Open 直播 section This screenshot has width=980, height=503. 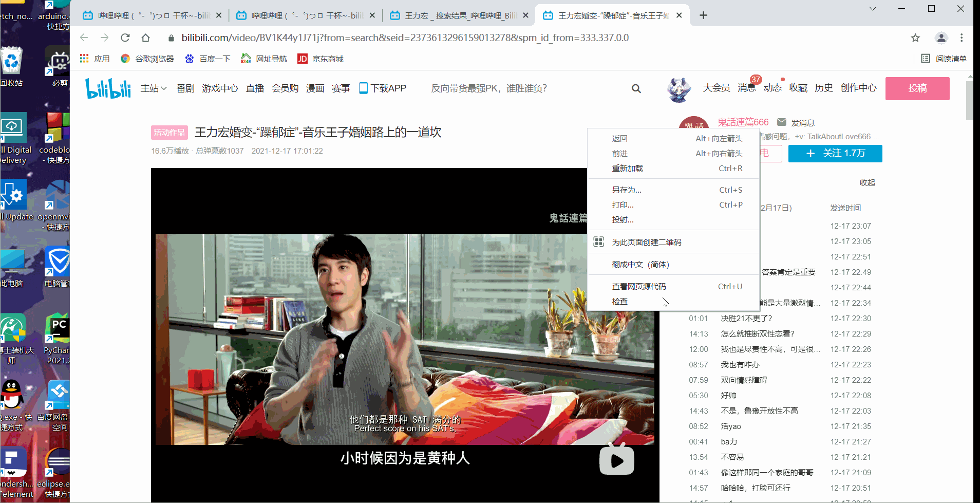coord(255,88)
